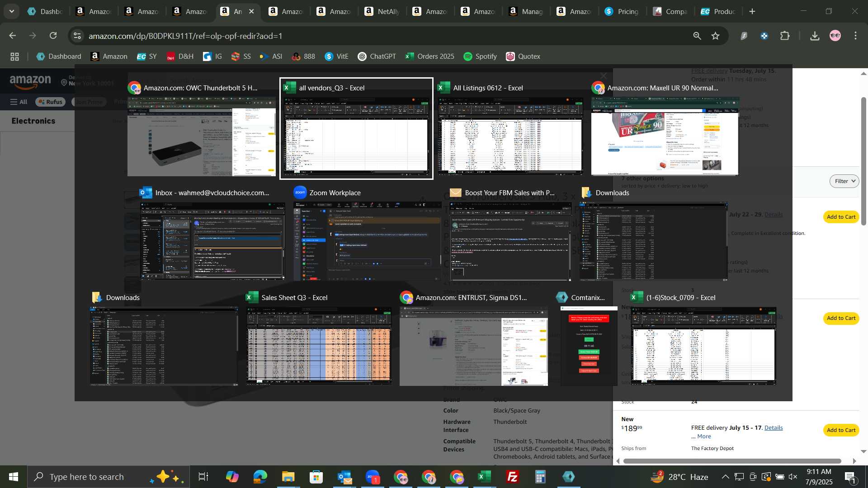Screen dimensions: 868x488
Task: Switch to the Pricing browser tab
Action: tap(622, 11)
